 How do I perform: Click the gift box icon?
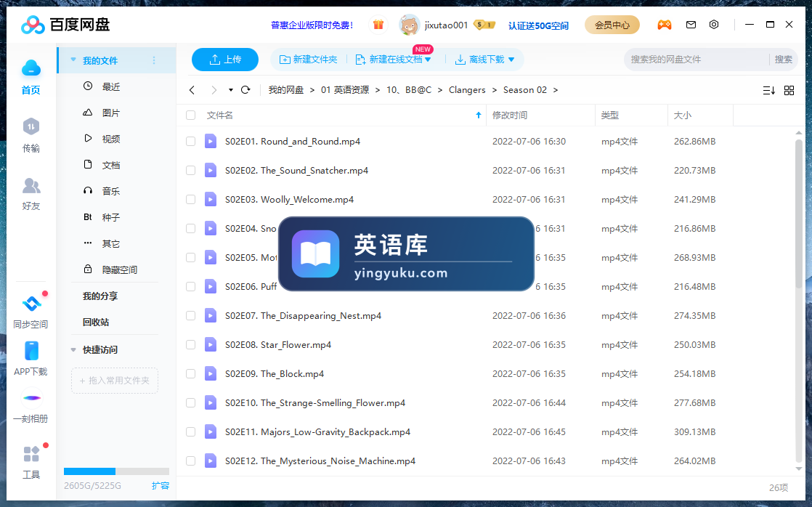tap(378, 25)
